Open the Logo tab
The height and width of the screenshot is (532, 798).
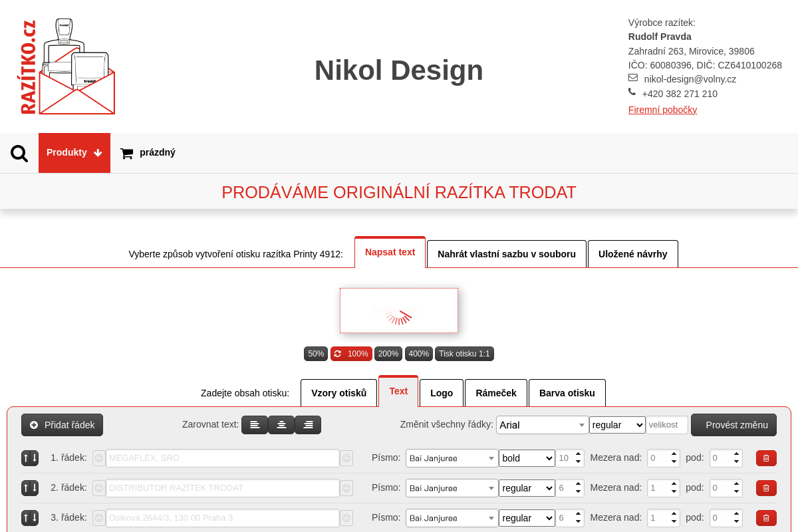point(442,393)
